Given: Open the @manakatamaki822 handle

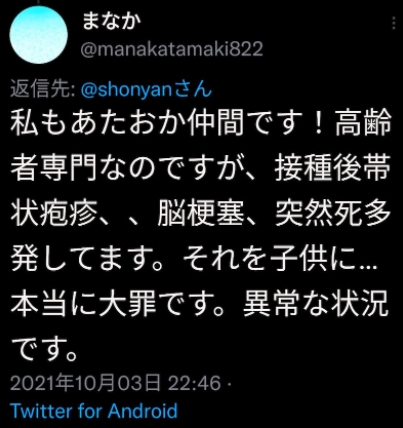Looking at the screenshot, I should pyautogui.click(x=172, y=49).
